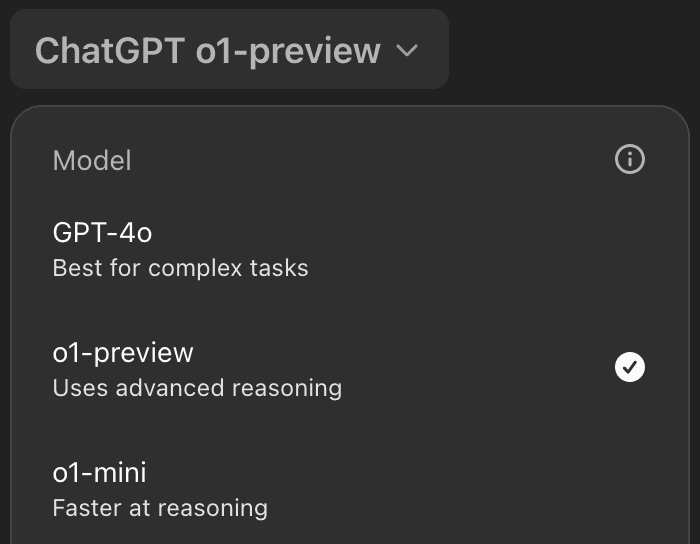The image size is (700, 544).
Task: Open the ChatGPT o1-preview model selector
Action: point(229,49)
